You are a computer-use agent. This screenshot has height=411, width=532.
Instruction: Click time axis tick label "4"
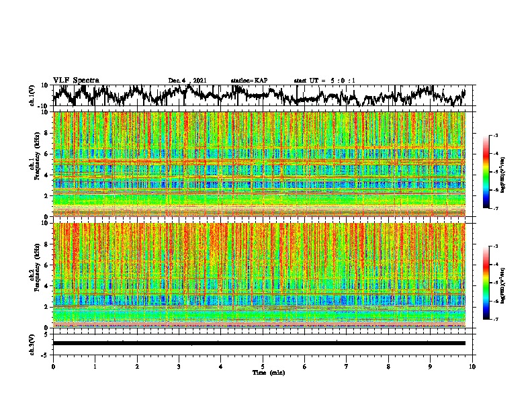[x=221, y=367]
